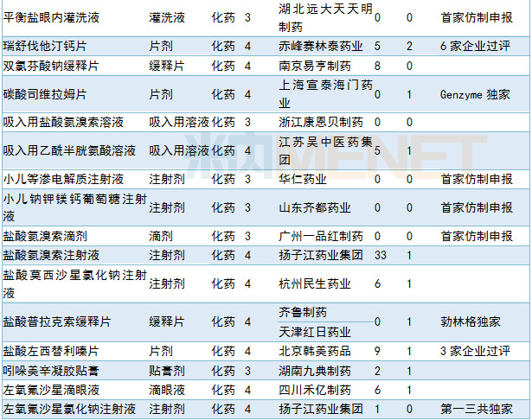
Task: Click 缓释片 form in 盐酸普拉克索缓释片 row
Action: click(x=167, y=321)
